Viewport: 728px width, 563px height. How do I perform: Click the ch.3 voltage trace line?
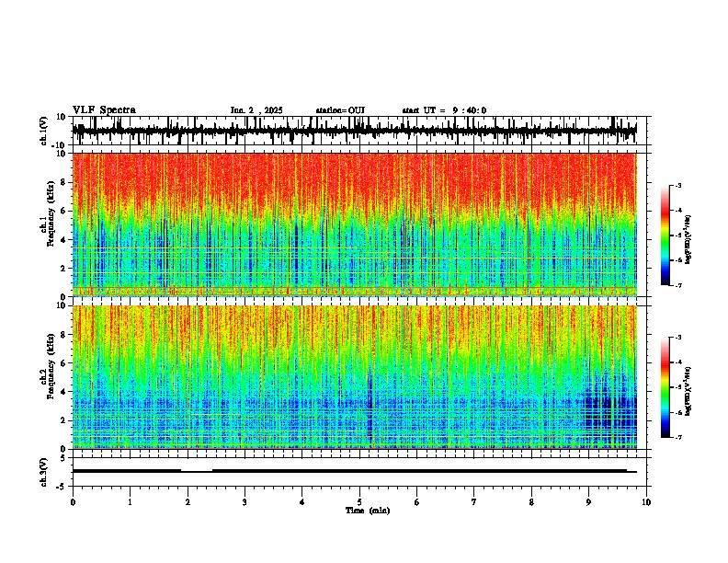(354, 471)
